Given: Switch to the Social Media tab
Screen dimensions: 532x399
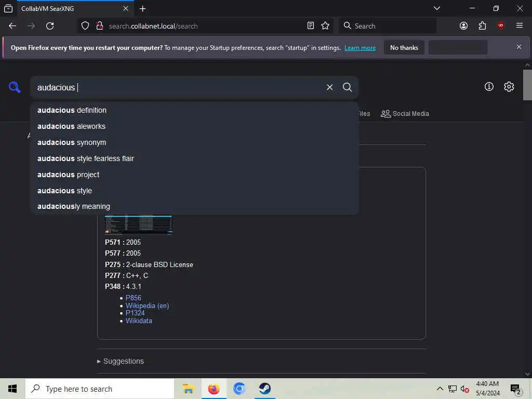Looking at the screenshot, I should click(405, 114).
